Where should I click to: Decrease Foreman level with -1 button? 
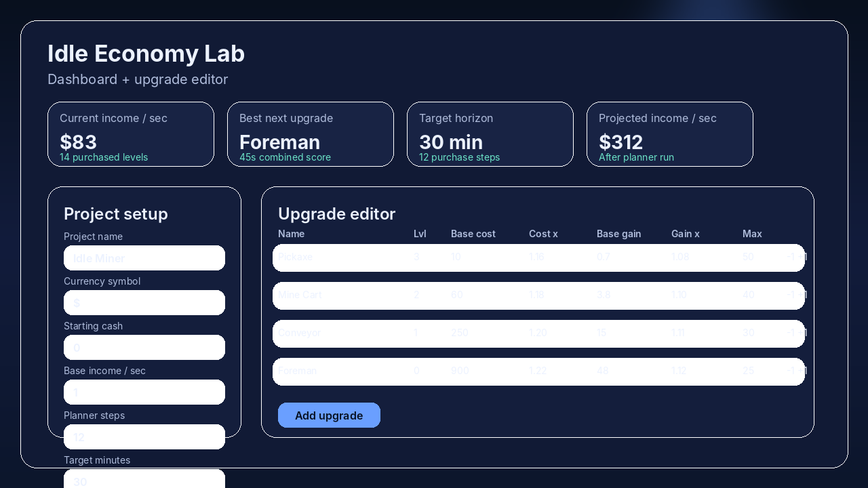coord(791,371)
